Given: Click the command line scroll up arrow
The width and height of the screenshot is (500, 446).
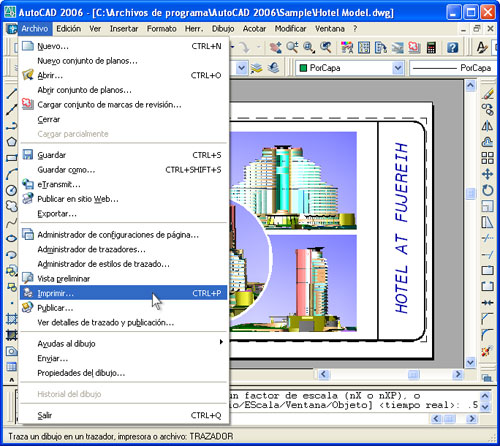Looking at the screenshot, I should 485,396.
